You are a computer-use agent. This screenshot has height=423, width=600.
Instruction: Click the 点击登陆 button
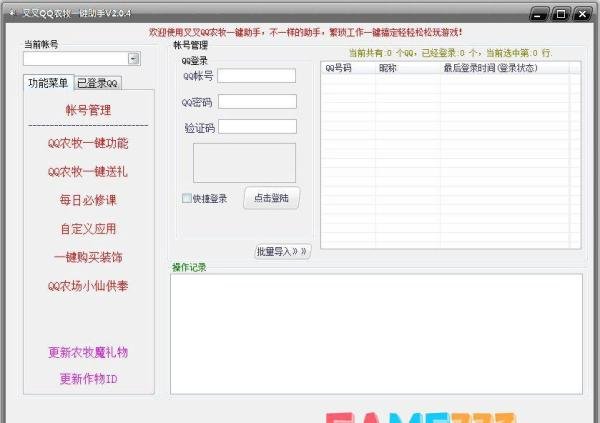tap(271, 198)
